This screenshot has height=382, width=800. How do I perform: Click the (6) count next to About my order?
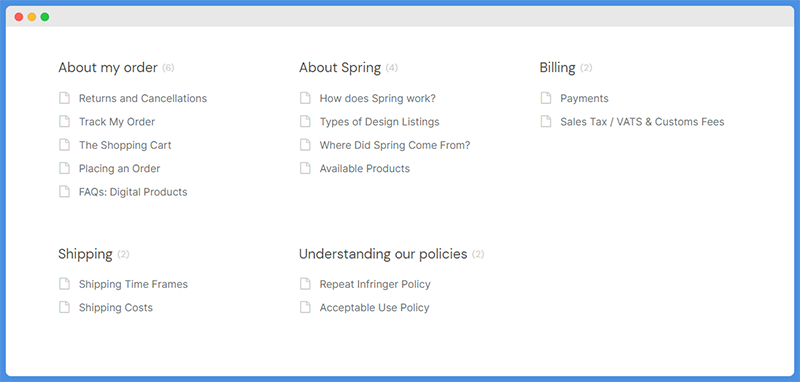click(x=168, y=68)
